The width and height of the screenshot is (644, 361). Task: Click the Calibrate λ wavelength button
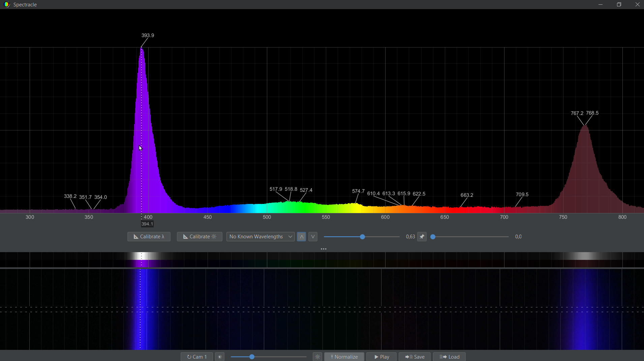point(149,237)
